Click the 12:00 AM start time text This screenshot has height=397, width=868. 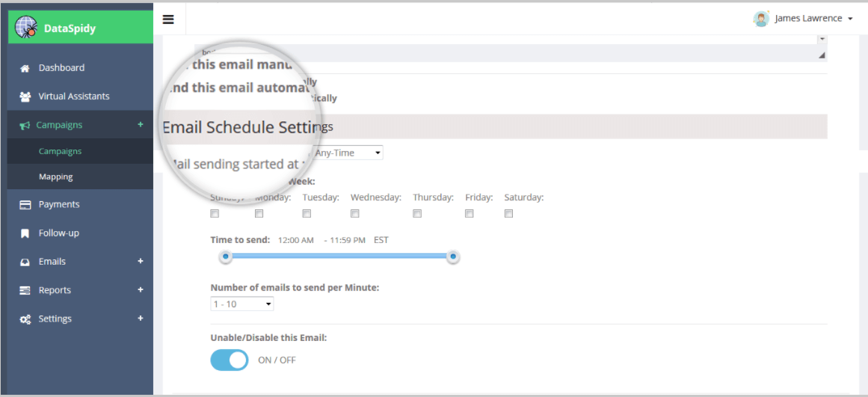point(295,240)
